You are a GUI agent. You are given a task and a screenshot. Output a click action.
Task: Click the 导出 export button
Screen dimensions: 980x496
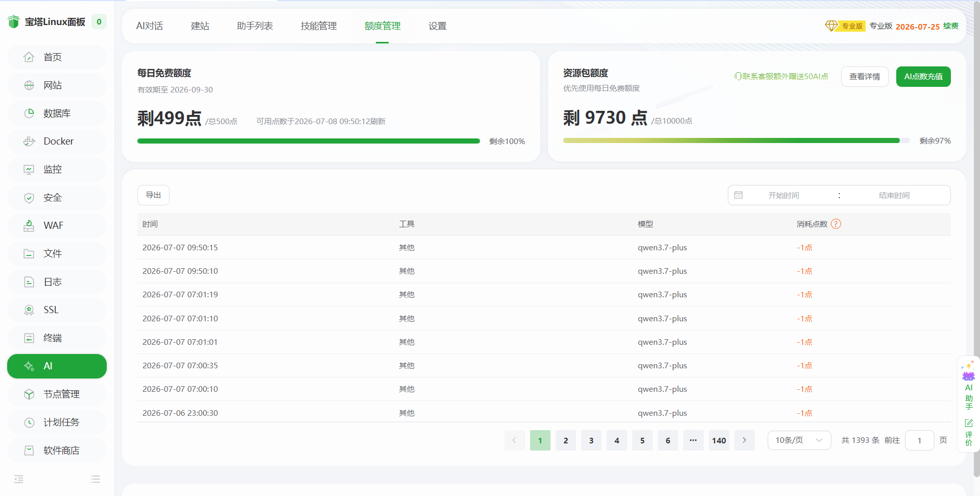(x=153, y=195)
